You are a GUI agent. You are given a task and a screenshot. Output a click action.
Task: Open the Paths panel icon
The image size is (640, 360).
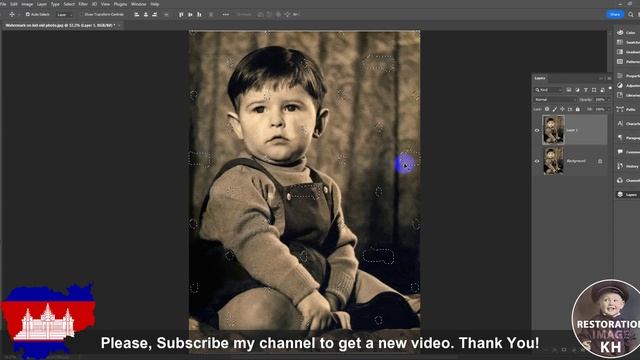[620, 109]
